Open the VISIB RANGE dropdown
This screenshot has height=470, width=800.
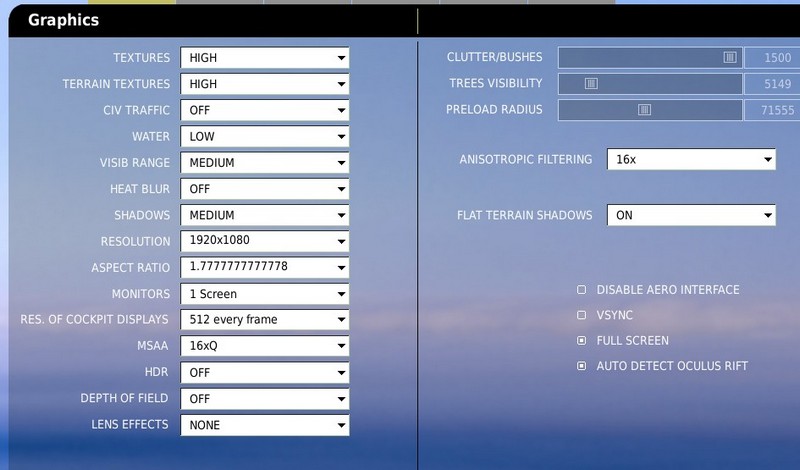[264, 163]
